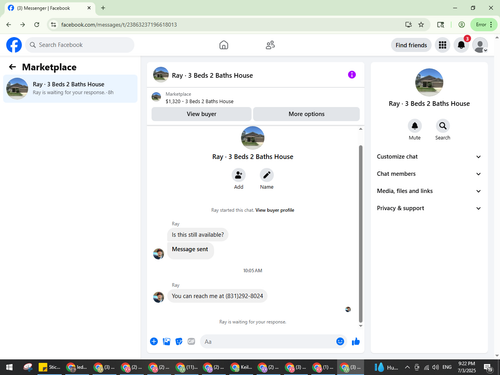Click View buyer button
Viewport: 500px width, 375px height.
pyautogui.click(x=201, y=114)
